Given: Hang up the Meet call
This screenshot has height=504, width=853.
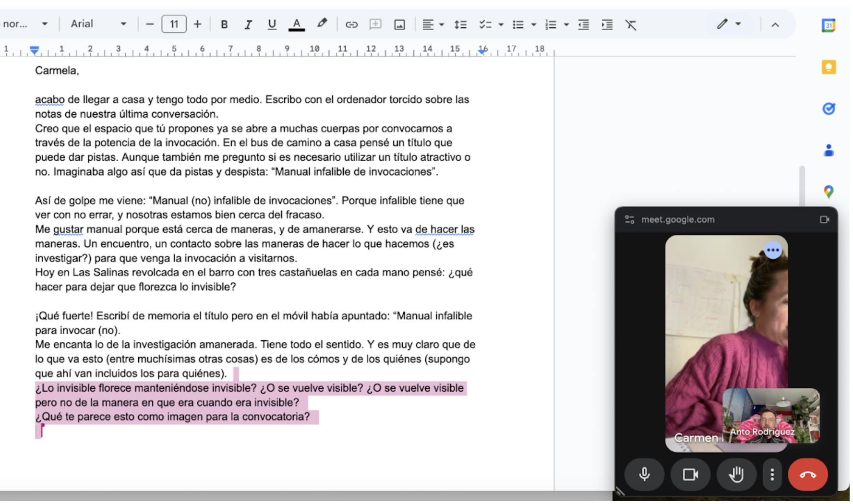Looking at the screenshot, I should click(807, 474).
